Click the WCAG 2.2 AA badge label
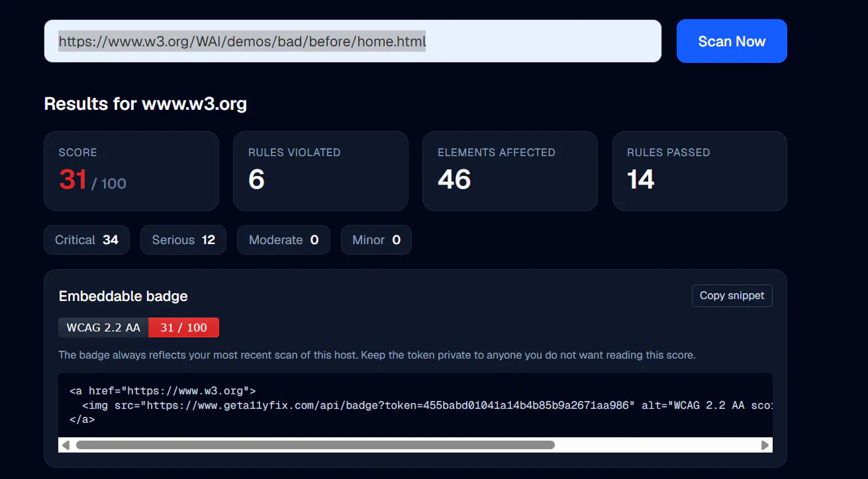This screenshot has width=868, height=479. pos(103,327)
